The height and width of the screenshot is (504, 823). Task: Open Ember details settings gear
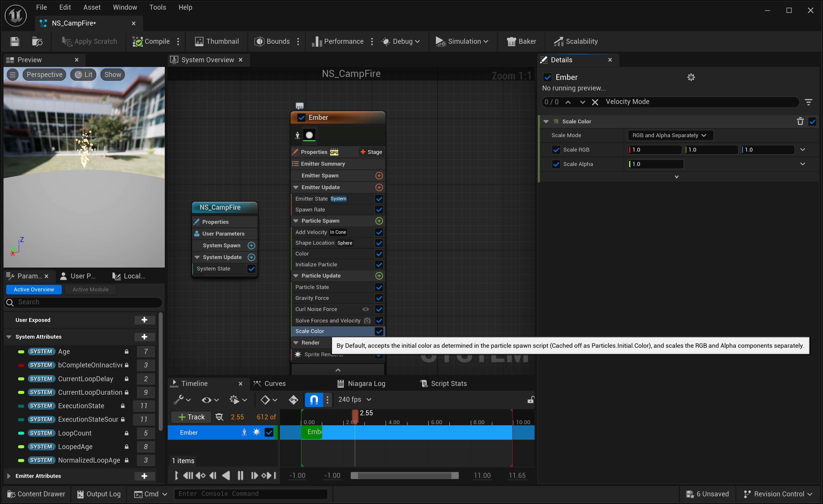pos(691,77)
